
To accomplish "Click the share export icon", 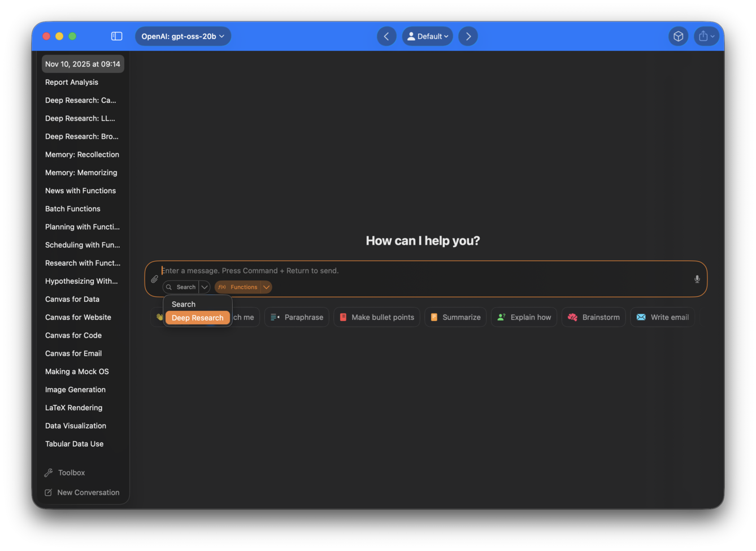I will 703,36.
